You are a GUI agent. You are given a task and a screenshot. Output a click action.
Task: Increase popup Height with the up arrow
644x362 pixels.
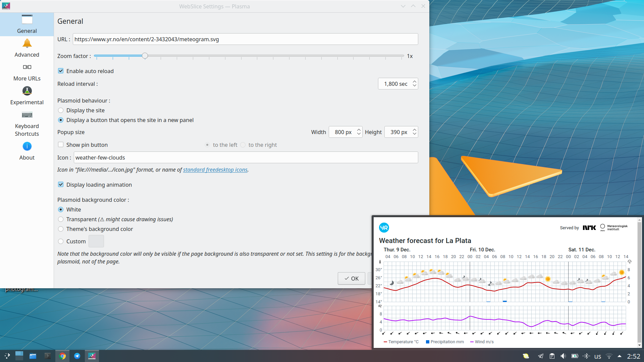coord(415,130)
